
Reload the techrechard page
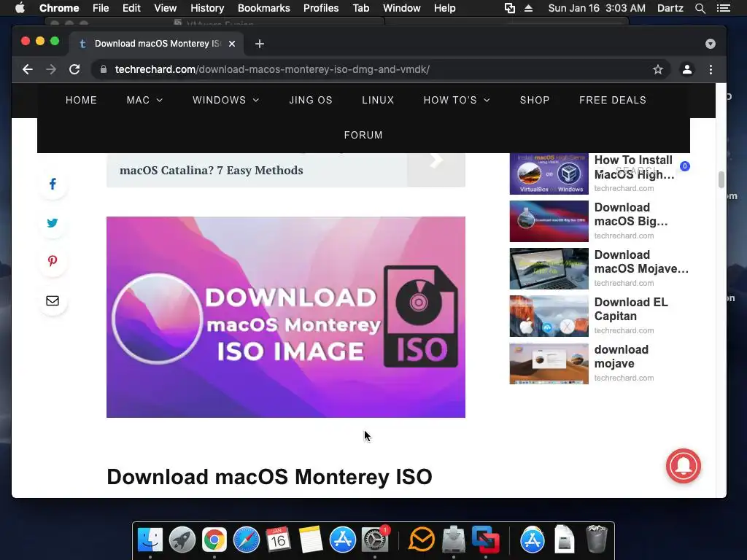click(74, 69)
